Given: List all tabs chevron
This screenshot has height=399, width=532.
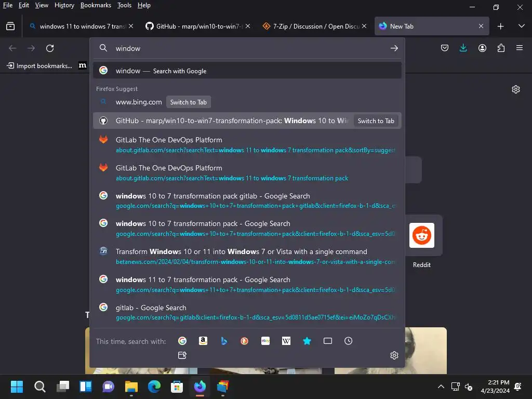Looking at the screenshot, I should click(x=522, y=26).
